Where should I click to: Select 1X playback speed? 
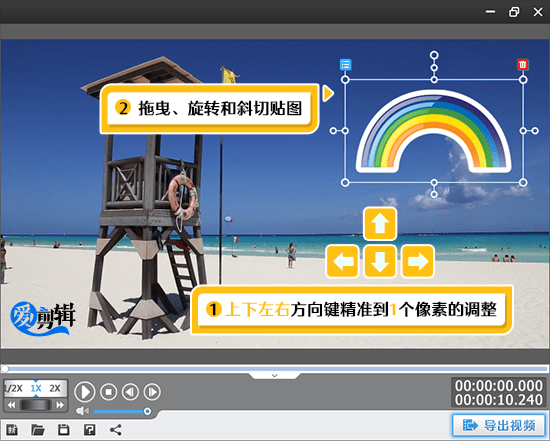point(36,388)
